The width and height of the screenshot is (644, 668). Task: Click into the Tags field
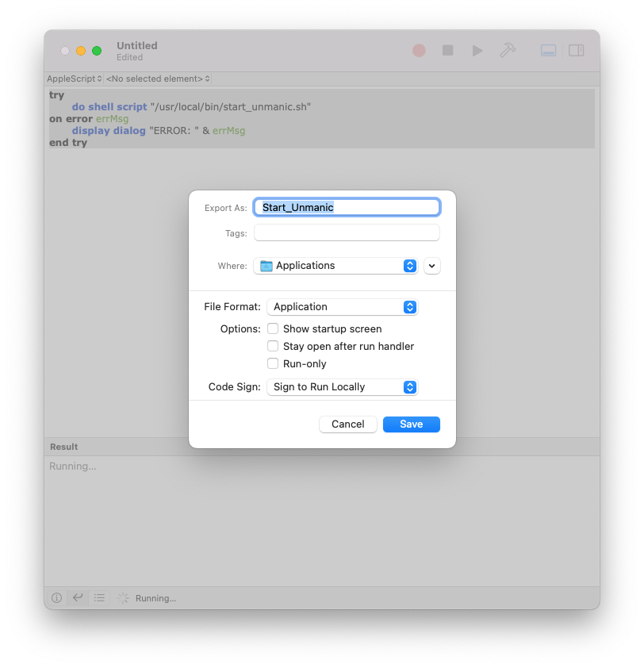pos(347,233)
